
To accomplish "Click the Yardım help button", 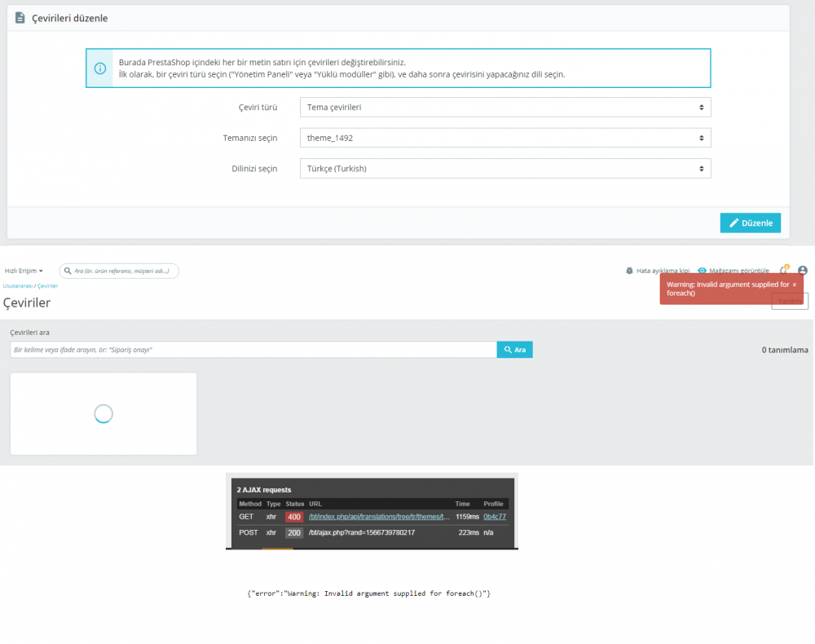I will [790, 301].
